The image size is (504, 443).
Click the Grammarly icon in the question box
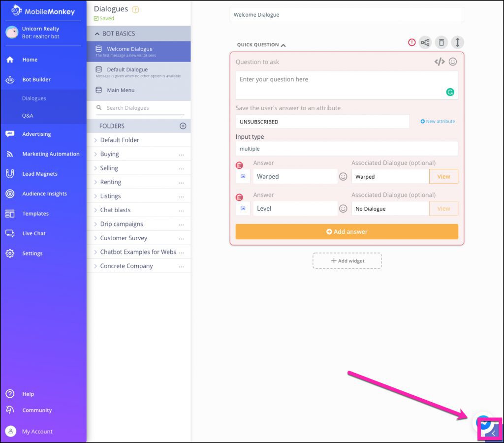[450, 92]
